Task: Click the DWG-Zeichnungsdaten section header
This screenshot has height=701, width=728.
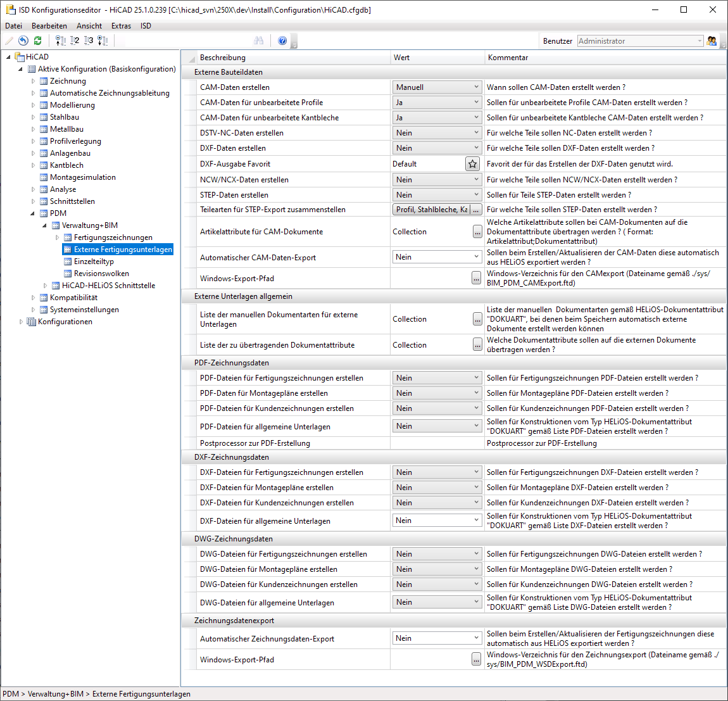Action: [x=454, y=539]
